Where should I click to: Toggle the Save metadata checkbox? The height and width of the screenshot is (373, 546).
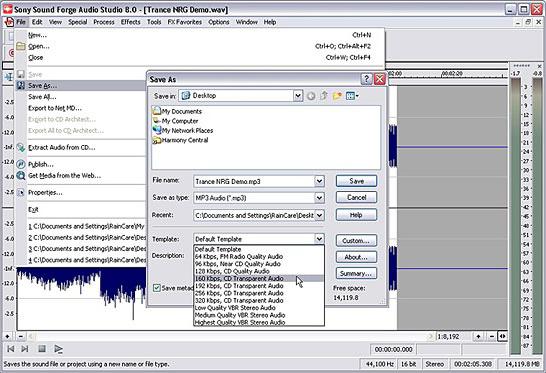(x=157, y=288)
